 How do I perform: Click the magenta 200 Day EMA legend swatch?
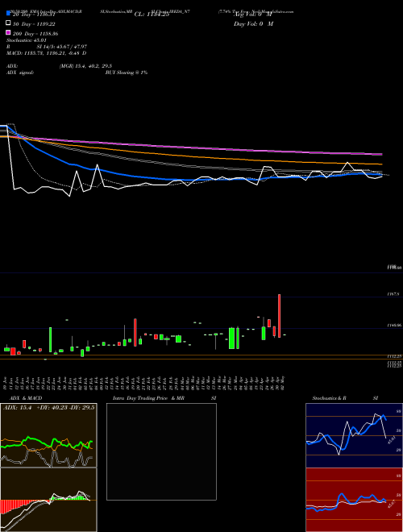pos(8,33)
